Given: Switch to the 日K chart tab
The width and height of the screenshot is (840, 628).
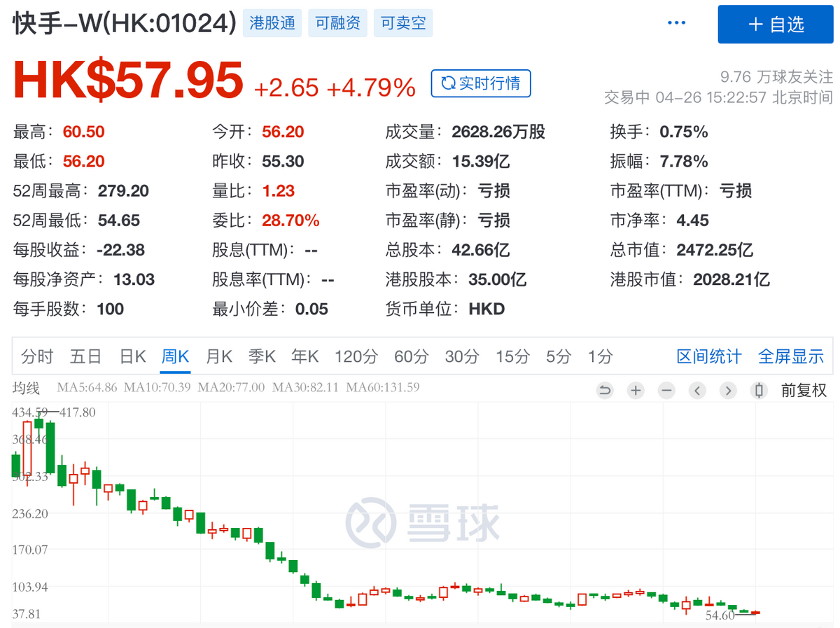Looking at the screenshot, I should point(132,356).
